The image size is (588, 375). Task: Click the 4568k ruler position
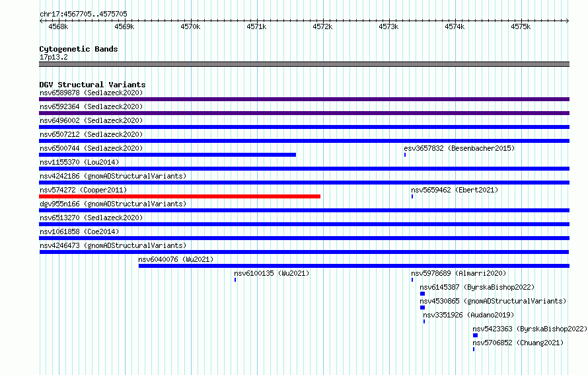click(x=59, y=26)
